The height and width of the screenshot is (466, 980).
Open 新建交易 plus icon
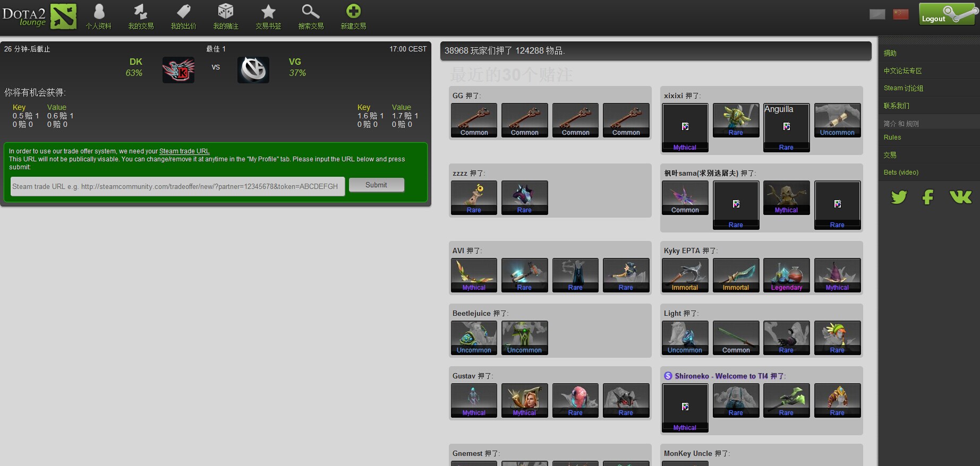tap(353, 16)
